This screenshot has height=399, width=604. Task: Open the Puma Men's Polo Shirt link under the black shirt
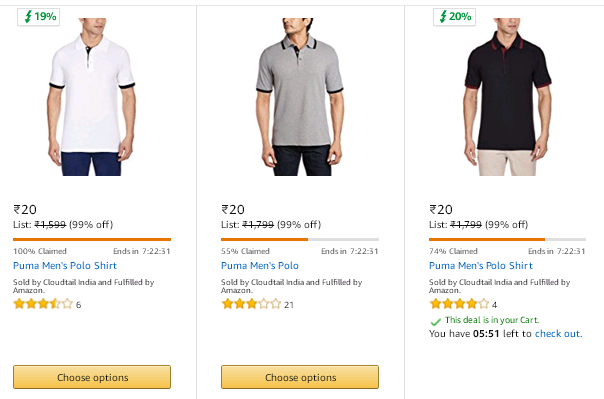[481, 266]
